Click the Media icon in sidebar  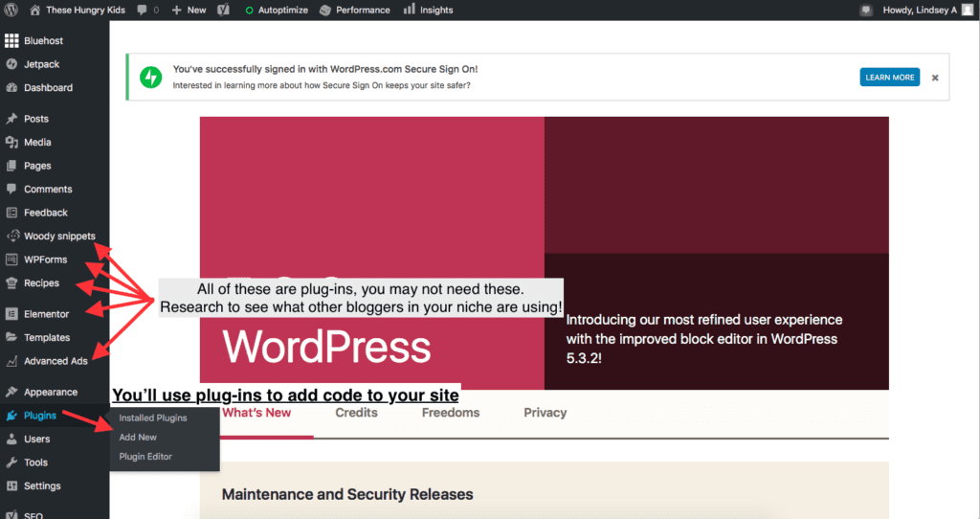[x=11, y=142]
